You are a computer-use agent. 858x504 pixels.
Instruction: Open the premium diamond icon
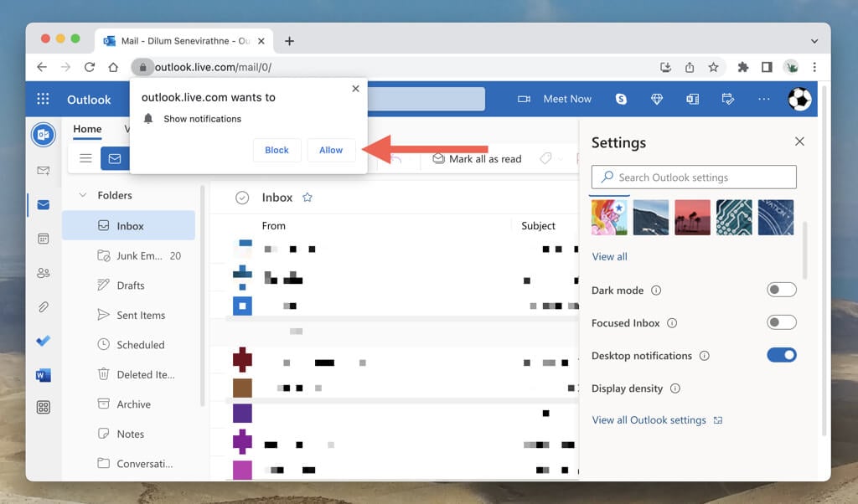[x=657, y=99]
